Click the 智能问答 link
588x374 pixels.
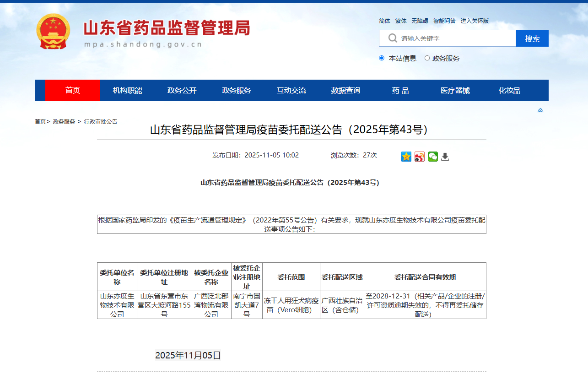[444, 21]
